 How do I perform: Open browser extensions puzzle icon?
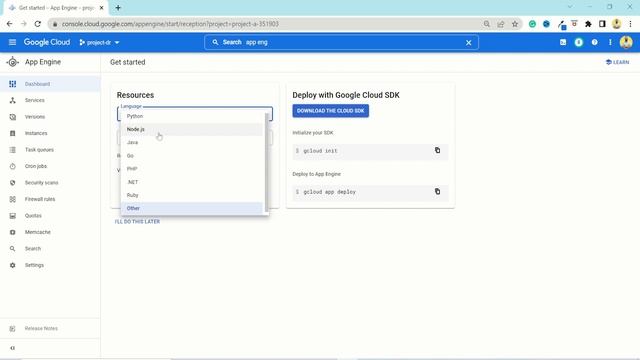(x=588, y=24)
